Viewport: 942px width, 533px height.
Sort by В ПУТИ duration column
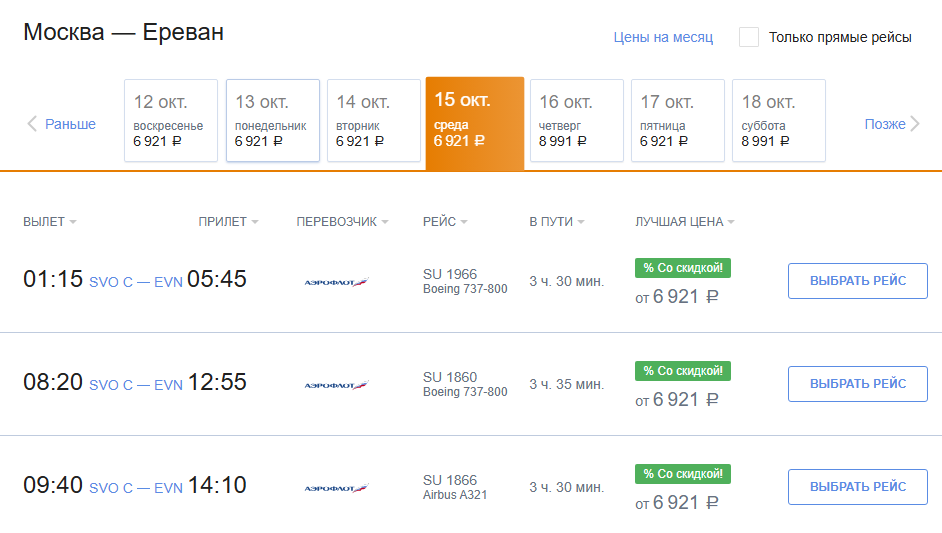pos(557,222)
